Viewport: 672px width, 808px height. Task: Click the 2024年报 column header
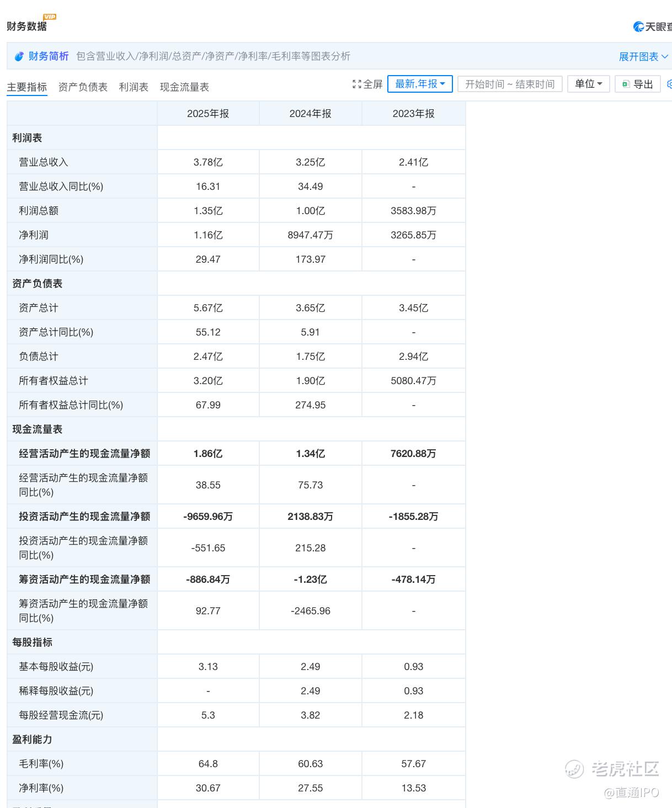[x=311, y=114]
